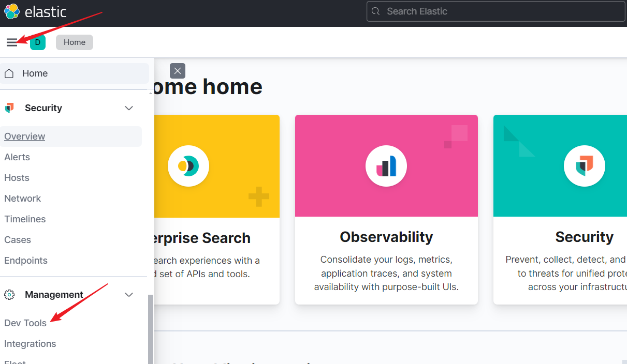The image size is (627, 364).
Task: Click the Observability bar chart logo
Action: [x=386, y=166]
